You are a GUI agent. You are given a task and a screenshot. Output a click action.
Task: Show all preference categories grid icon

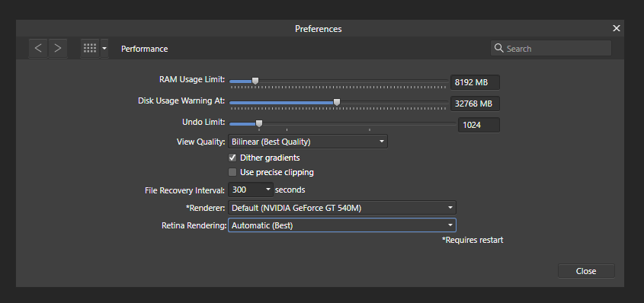click(90, 49)
